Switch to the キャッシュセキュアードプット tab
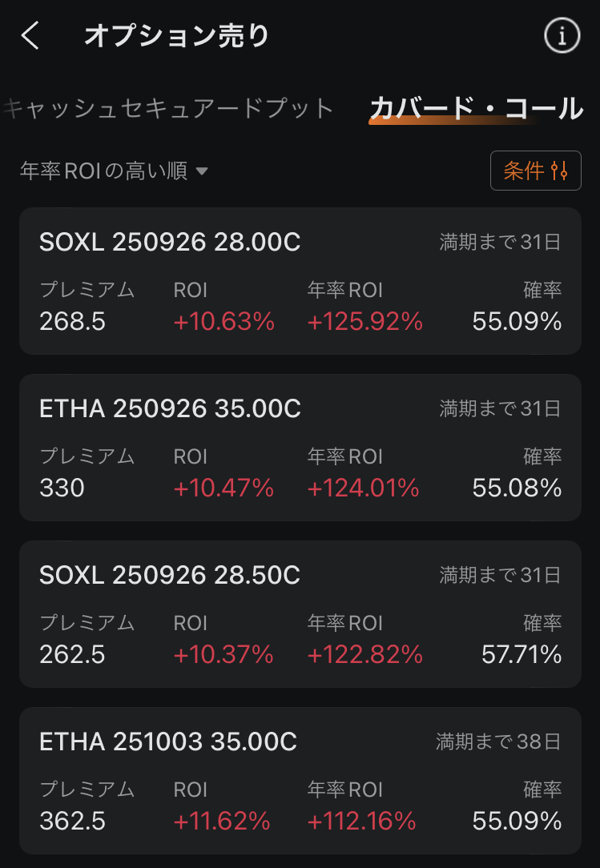The width and height of the screenshot is (600, 868). 168,108
